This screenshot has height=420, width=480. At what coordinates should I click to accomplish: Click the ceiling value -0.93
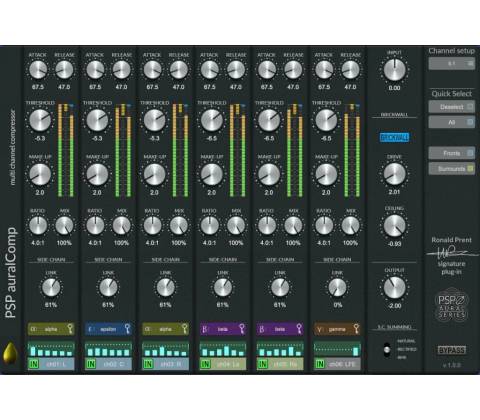pos(394,244)
